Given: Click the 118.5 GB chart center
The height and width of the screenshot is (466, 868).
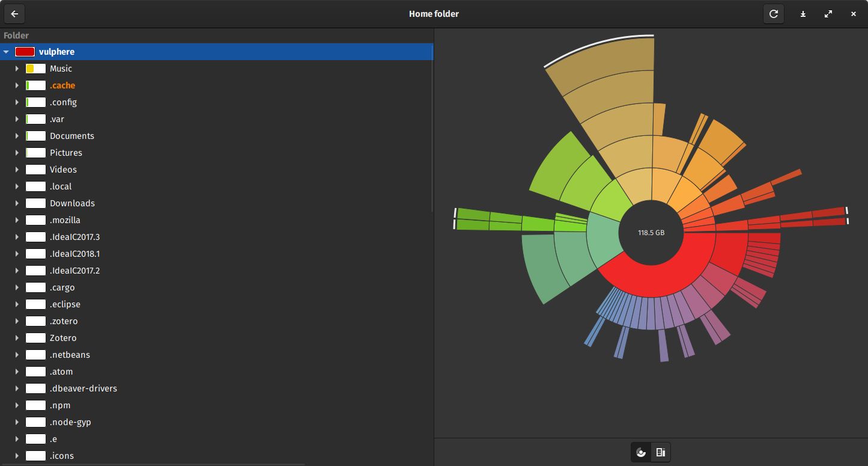Looking at the screenshot, I should [651, 232].
